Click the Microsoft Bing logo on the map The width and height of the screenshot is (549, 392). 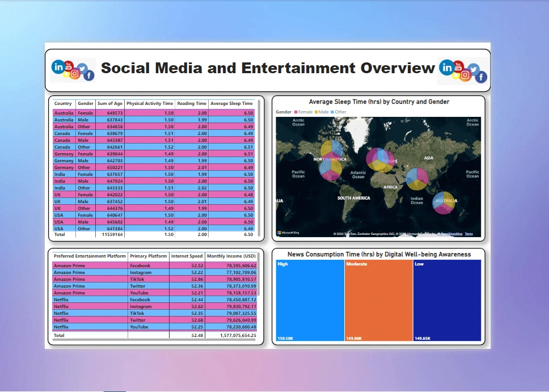click(x=288, y=233)
